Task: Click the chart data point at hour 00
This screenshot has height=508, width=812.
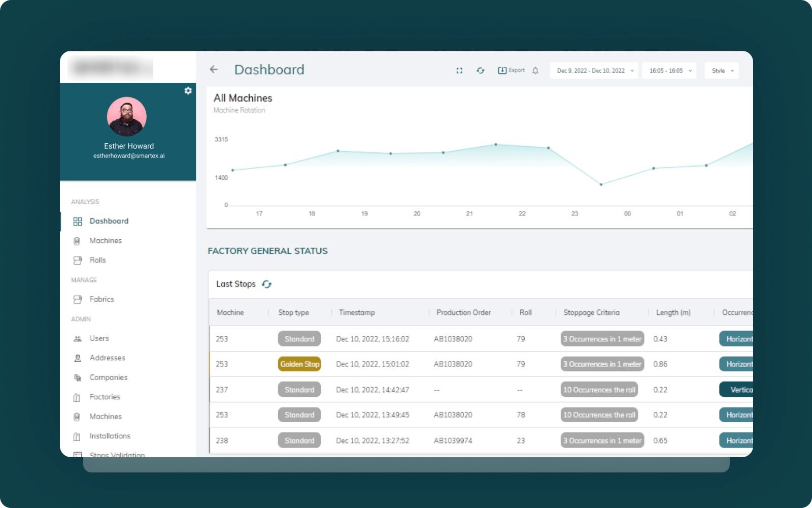Action: pyautogui.click(x=601, y=184)
